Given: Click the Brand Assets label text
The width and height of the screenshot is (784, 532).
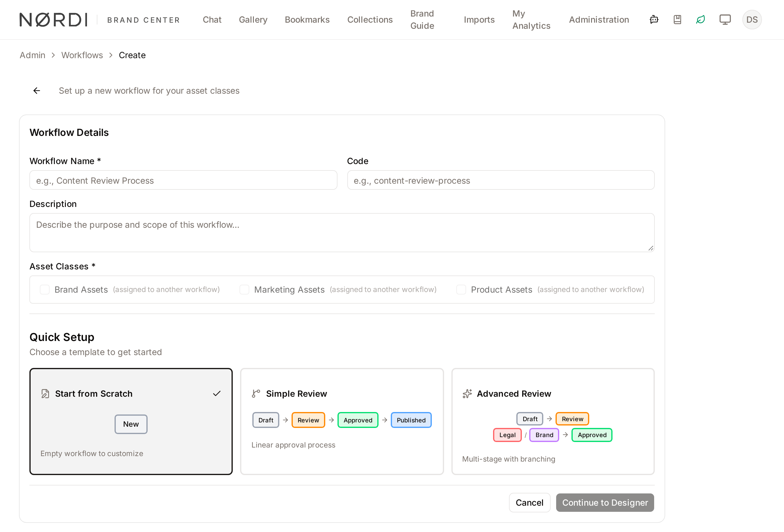Looking at the screenshot, I should pyautogui.click(x=81, y=290).
